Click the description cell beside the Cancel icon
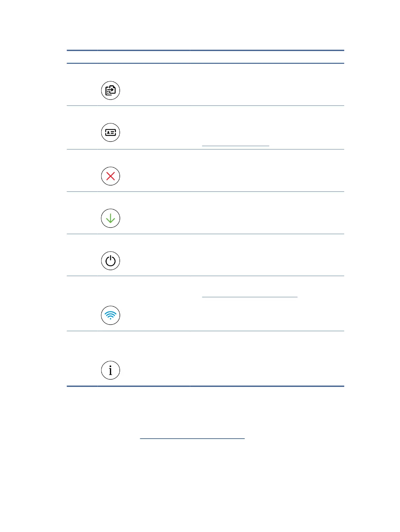Screen dimensions: 400x532 click(x=267, y=171)
